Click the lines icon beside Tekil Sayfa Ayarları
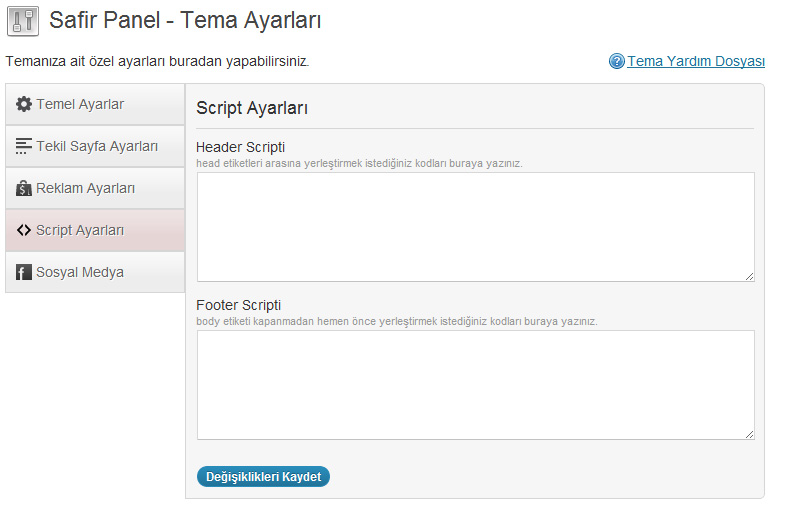 click(x=24, y=146)
